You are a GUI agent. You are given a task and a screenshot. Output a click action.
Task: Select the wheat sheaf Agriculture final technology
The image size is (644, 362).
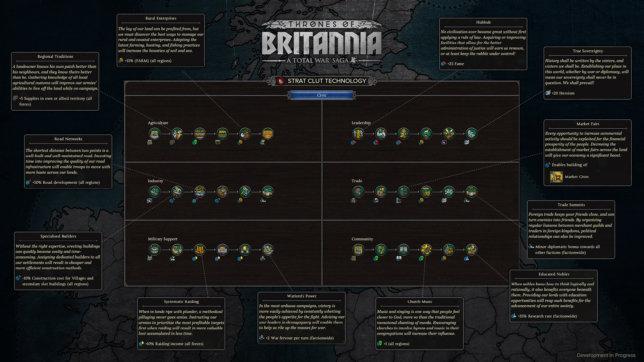click(x=268, y=134)
